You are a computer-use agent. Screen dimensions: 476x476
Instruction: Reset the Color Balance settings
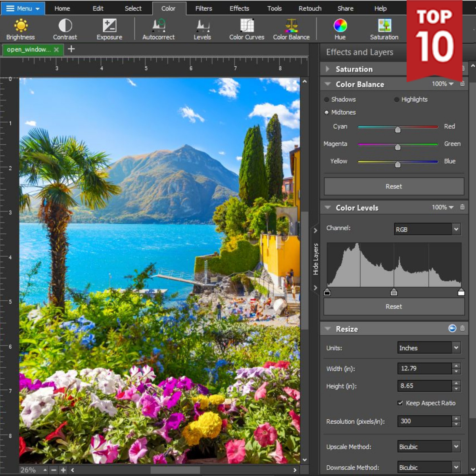[x=394, y=186]
